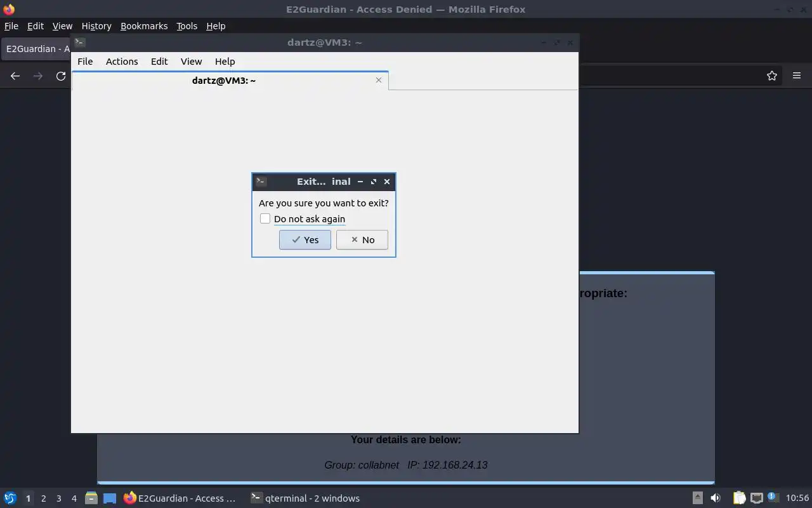The image size is (812, 508).
Task: Click the "Group: collabnet" text
Action: tap(362, 465)
